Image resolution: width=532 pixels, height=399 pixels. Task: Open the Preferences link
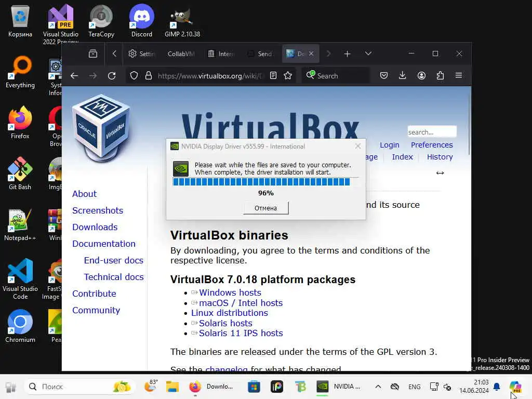(x=432, y=145)
